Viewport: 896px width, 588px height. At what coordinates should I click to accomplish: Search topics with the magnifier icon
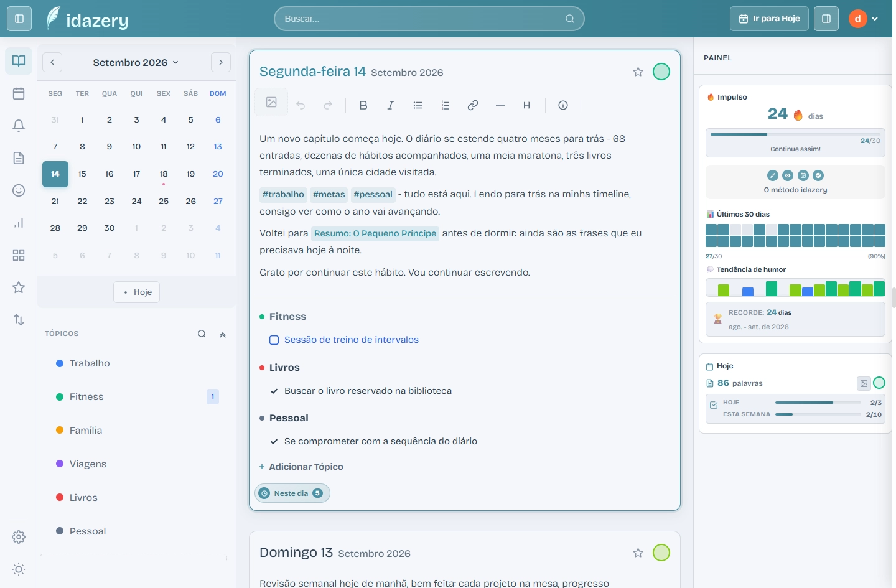(202, 334)
